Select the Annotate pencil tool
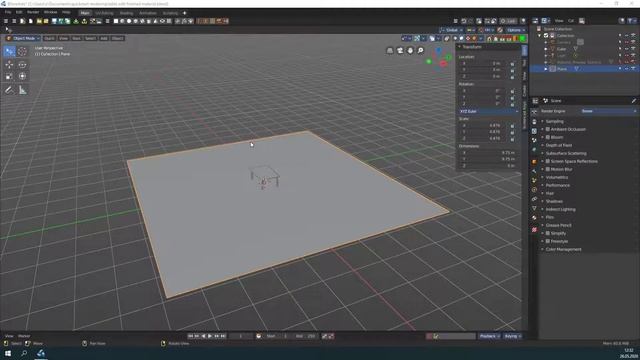The width and height of the screenshot is (640, 360). 9,90
